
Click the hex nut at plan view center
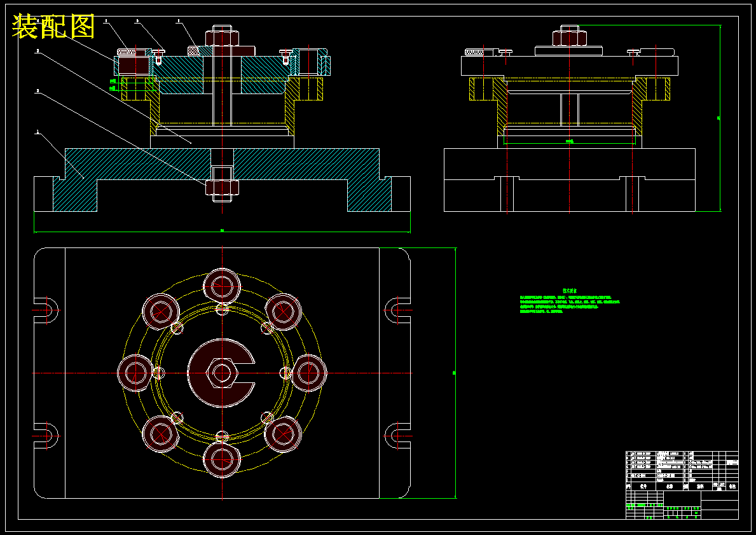tap(222, 373)
